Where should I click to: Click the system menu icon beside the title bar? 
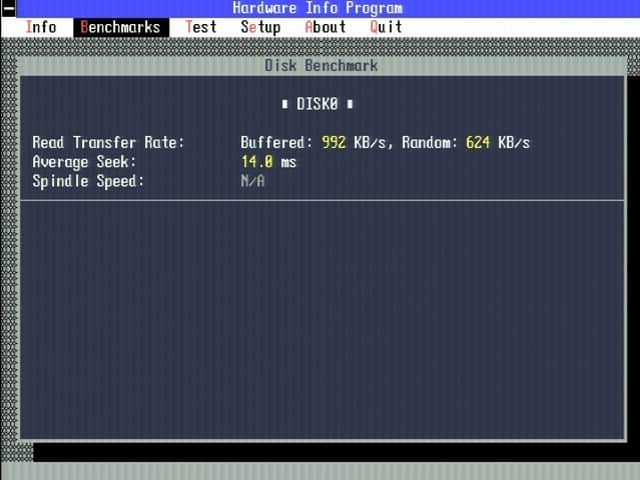point(8,8)
